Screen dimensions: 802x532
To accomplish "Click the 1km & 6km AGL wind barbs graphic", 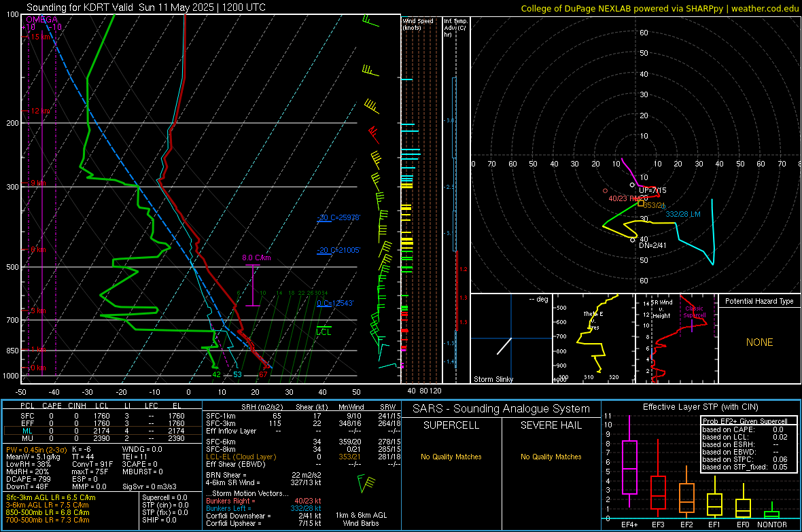I will coord(366,483).
